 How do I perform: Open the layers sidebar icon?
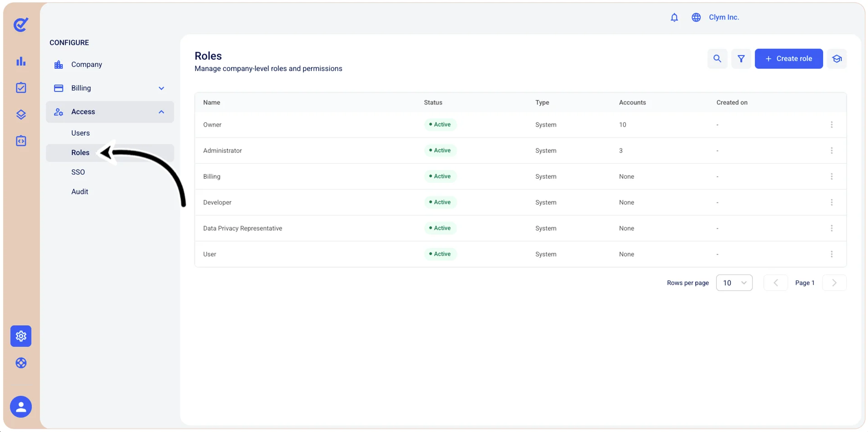coord(21,114)
